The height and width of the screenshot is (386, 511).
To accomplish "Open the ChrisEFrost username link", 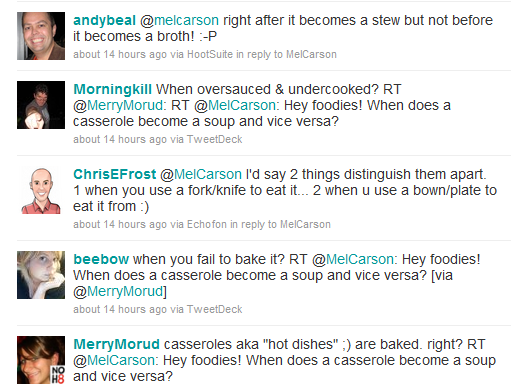I will pos(115,174).
